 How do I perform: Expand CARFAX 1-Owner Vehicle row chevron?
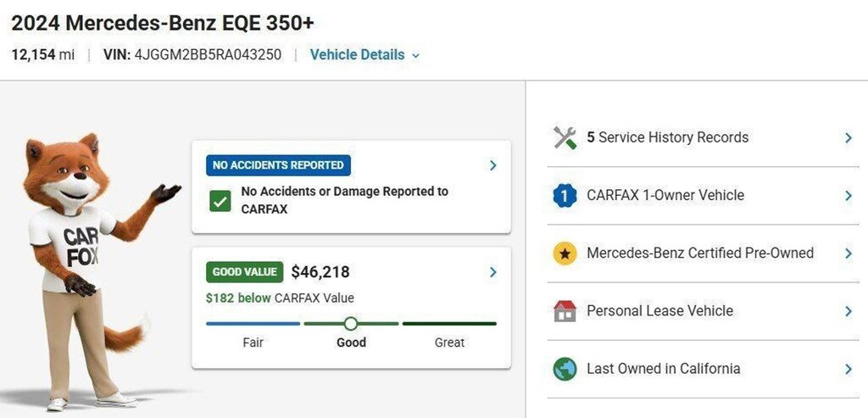point(848,196)
